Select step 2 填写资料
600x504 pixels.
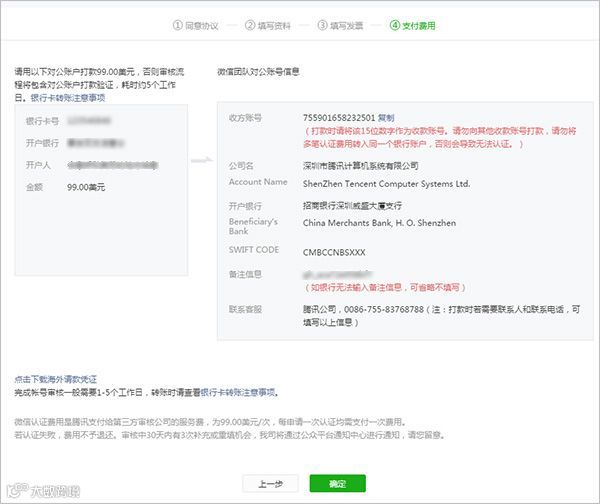[268, 26]
